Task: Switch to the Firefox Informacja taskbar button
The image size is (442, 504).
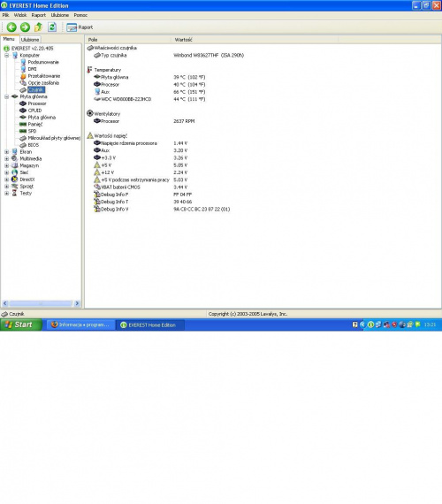Action: 80,325
